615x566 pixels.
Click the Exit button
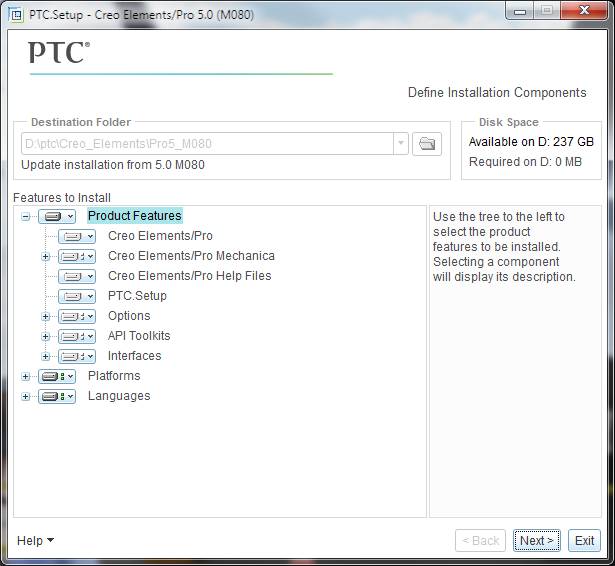pyautogui.click(x=585, y=541)
